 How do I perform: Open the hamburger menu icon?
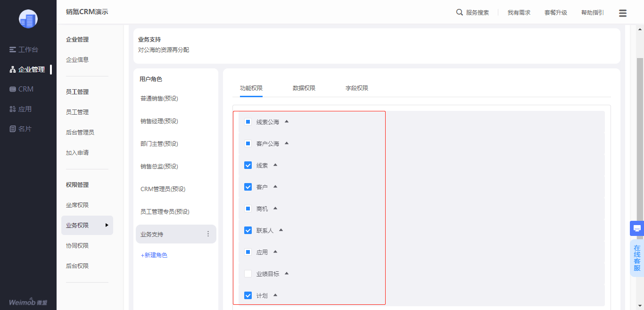623,13
